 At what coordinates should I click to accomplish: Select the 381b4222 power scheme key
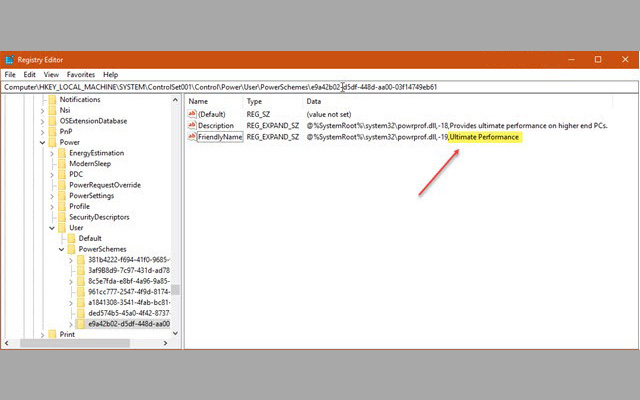(127, 260)
